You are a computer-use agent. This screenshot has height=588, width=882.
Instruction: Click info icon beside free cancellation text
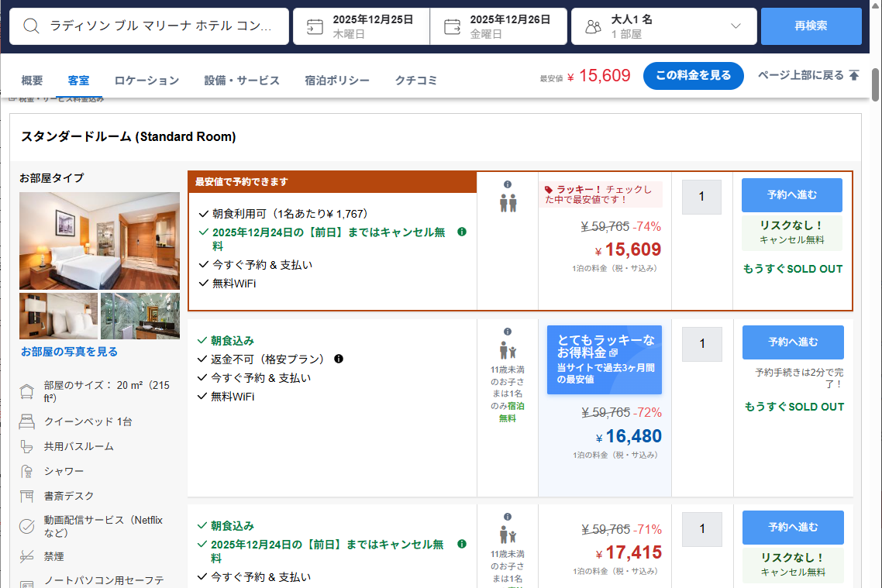(x=462, y=232)
